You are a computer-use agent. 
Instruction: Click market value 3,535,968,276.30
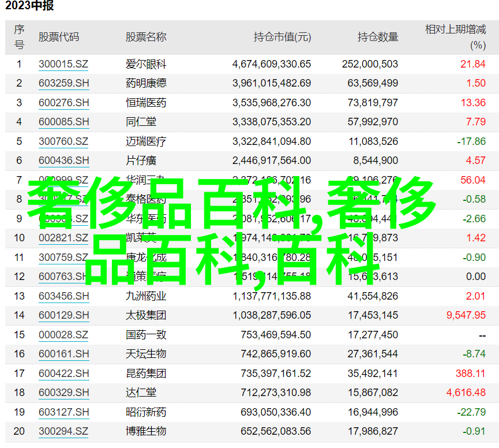[x=272, y=103]
